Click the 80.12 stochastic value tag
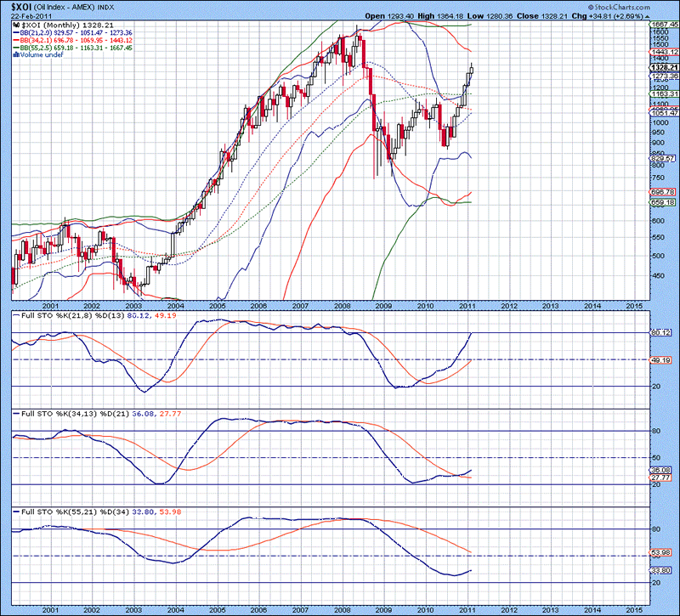Image resolution: width=680 pixels, height=616 pixels. 664,333
